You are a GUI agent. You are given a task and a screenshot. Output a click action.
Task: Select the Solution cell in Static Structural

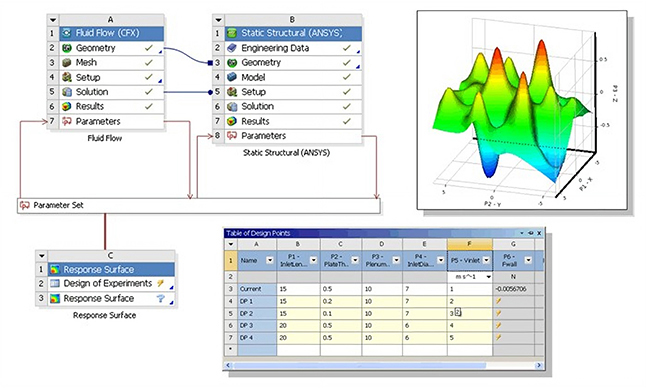[293, 106]
